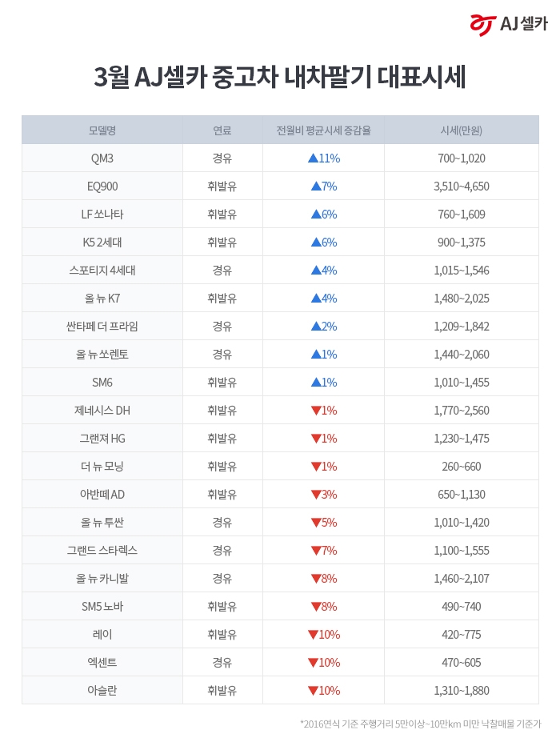Viewport: 560px width, 746px height.
Task: Click the red down arrow in the 아슬란 row
Action: click(x=313, y=691)
